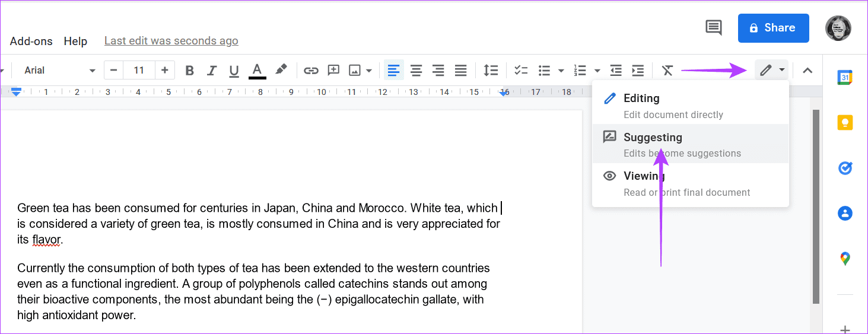This screenshot has width=868, height=334.
Task: Open Google Tasks side panel icon
Action: click(x=845, y=168)
